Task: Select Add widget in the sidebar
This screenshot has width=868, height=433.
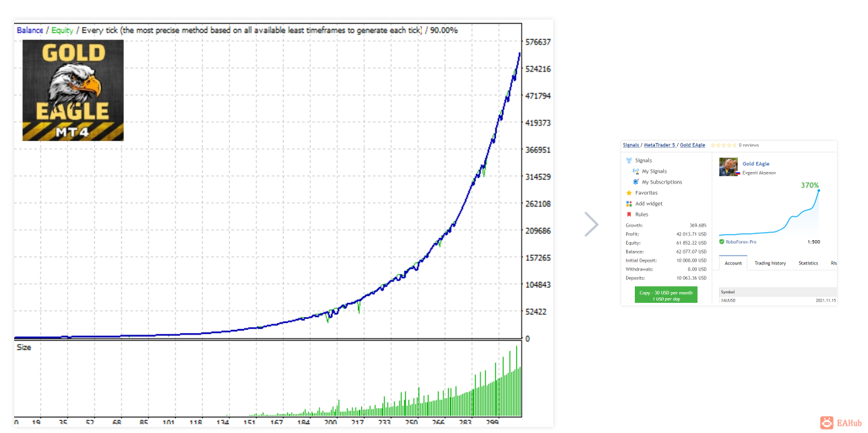Action: (x=649, y=204)
